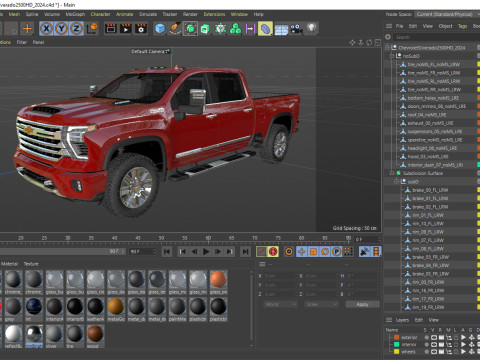Click Render to Picture Viewer clapperboard
The image size is (480, 360).
tap(126, 29)
